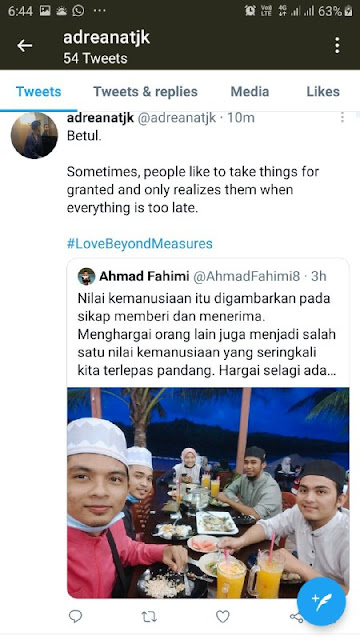Open the quoted tweet text by Ahmad Fahimi
Viewport: 360px width, 640px height.
click(207, 334)
